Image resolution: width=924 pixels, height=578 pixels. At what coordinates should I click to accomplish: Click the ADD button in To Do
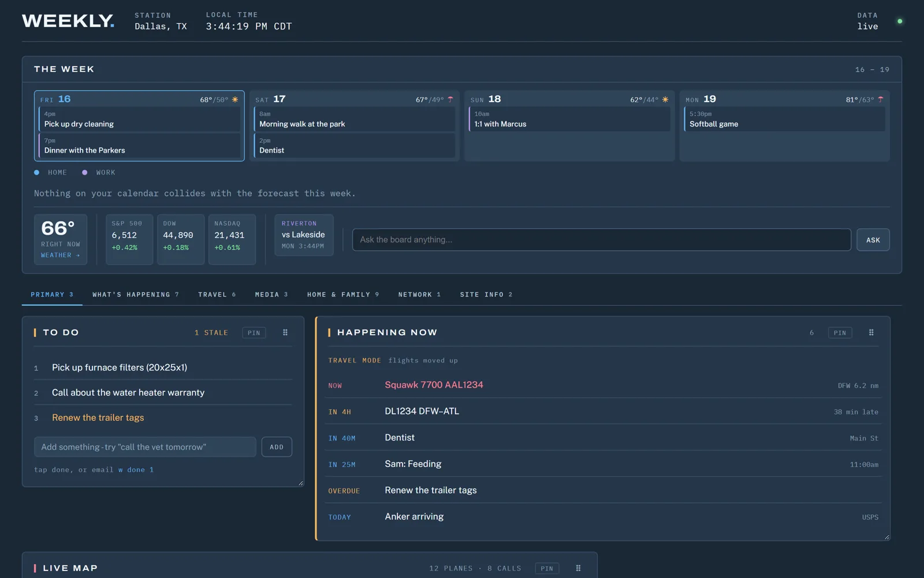[x=277, y=447]
